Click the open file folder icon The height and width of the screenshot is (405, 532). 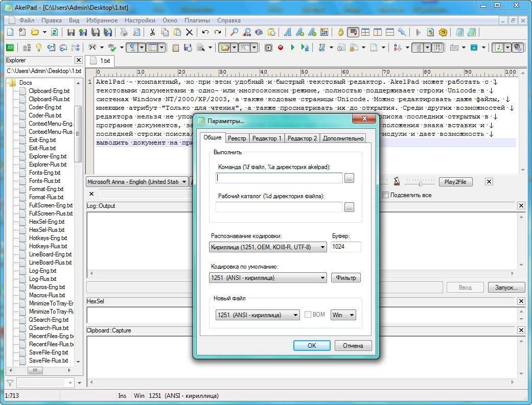point(35,32)
